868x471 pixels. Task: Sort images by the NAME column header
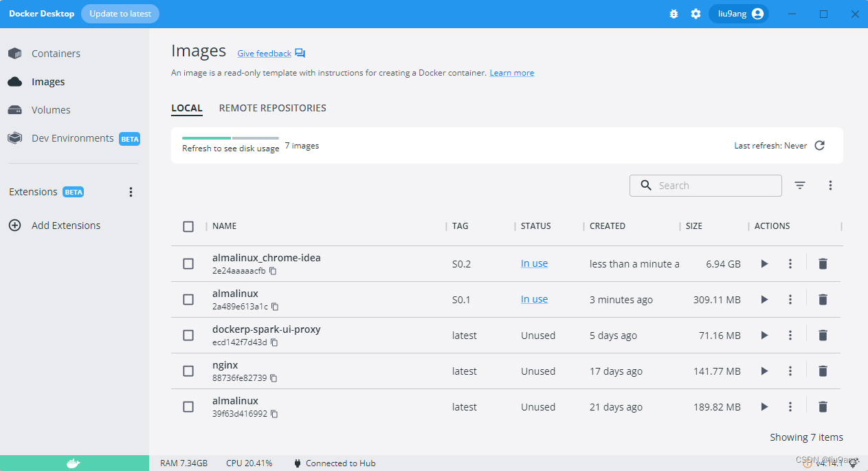(224, 226)
